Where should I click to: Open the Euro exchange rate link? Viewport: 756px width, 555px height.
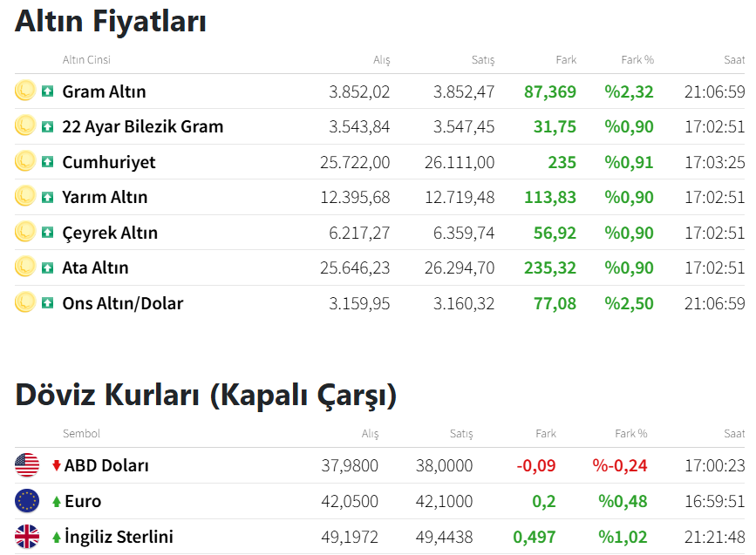click(83, 501)
